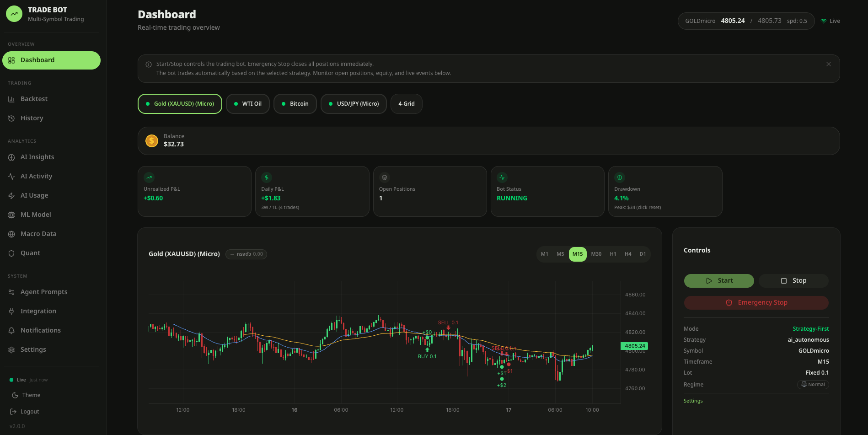Click the Strategy-First mode value

811,329
